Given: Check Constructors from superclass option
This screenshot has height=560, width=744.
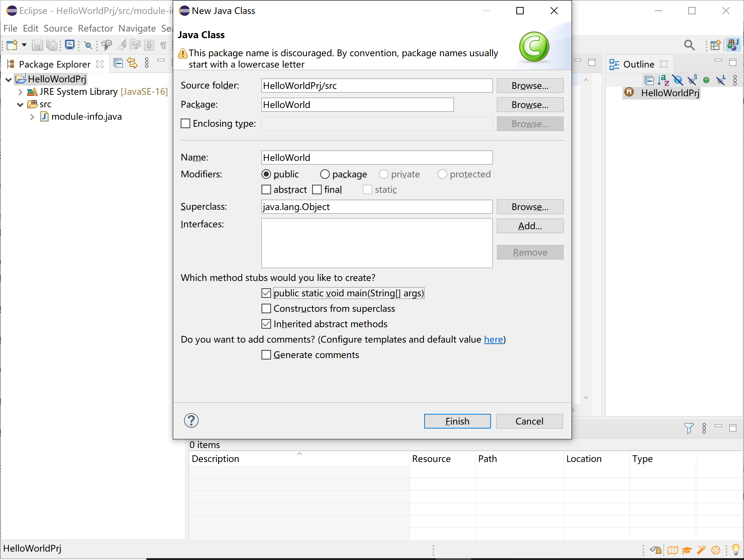Looking at the screenshot, I should point(266,308).
